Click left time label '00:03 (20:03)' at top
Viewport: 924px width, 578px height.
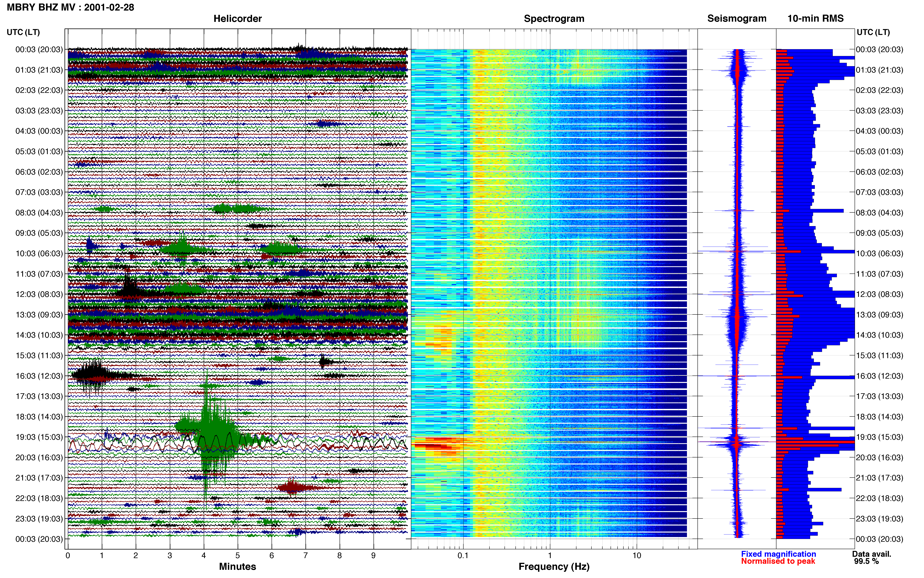tap(39, 49)
